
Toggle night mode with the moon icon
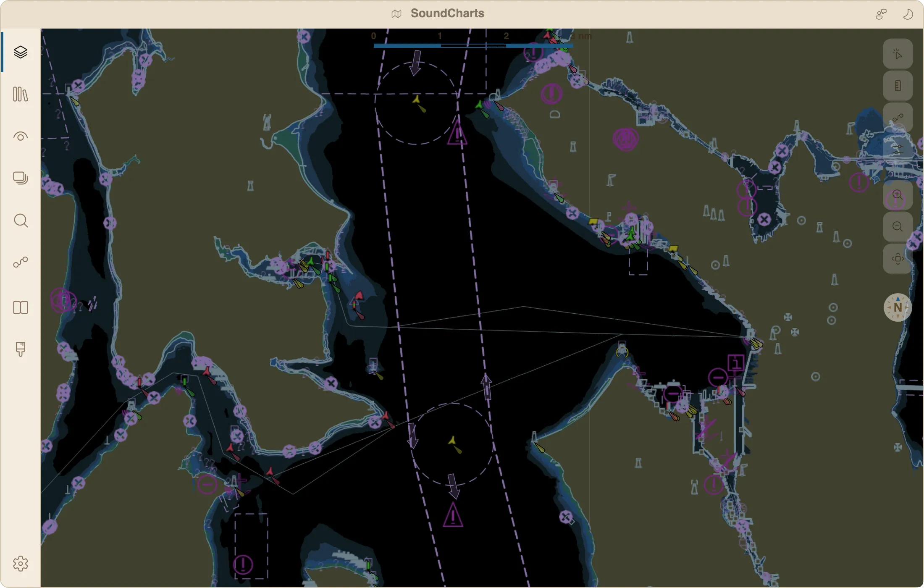point(908,14)
